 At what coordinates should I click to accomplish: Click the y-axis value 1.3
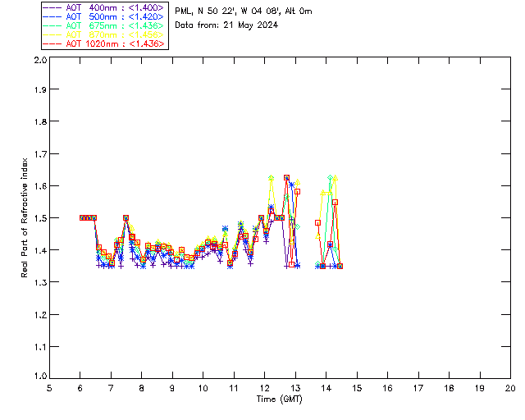point(40,283)
